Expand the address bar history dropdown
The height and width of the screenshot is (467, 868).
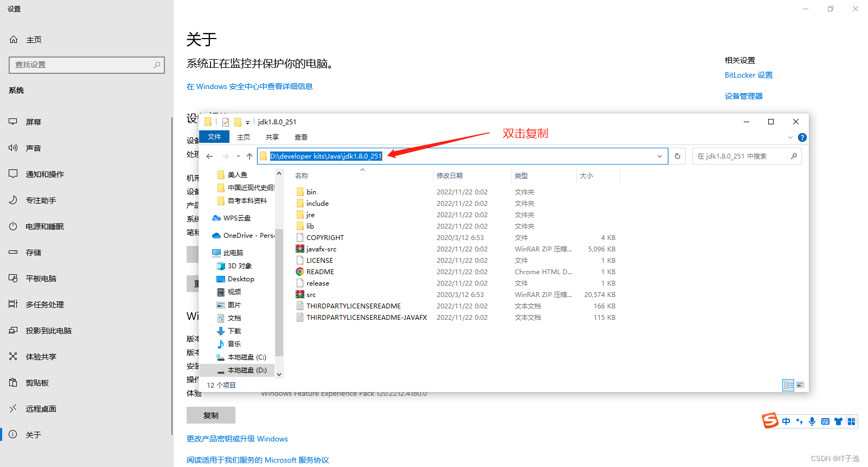660,156
